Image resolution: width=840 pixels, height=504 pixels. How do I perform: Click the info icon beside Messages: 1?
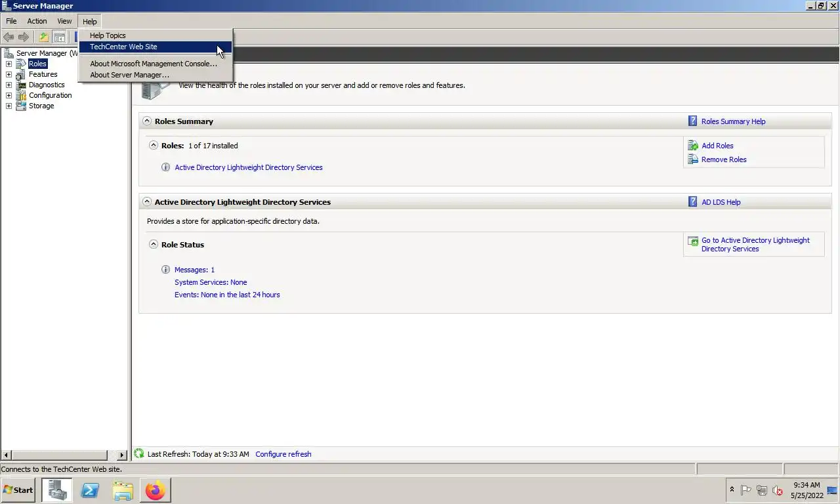coord(165,270)
